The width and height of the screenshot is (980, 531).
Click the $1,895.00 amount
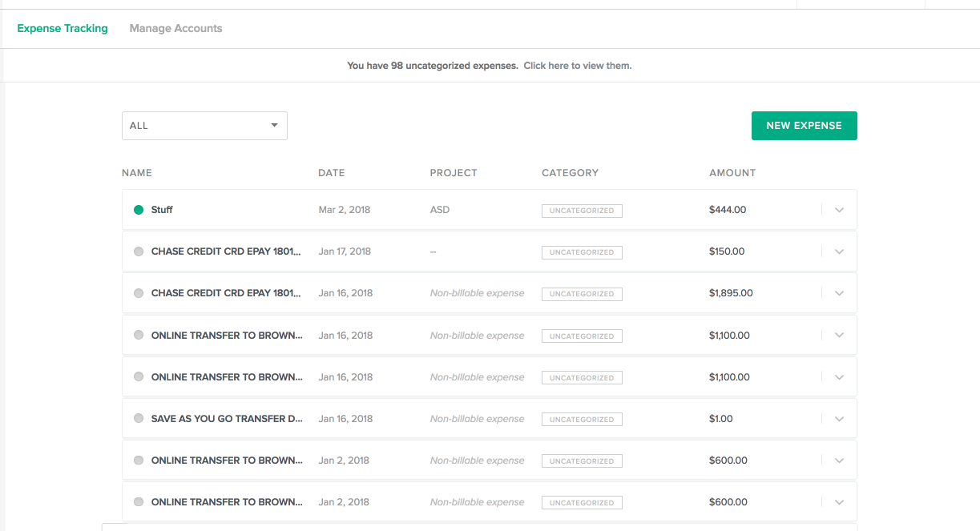pos(731,293)
